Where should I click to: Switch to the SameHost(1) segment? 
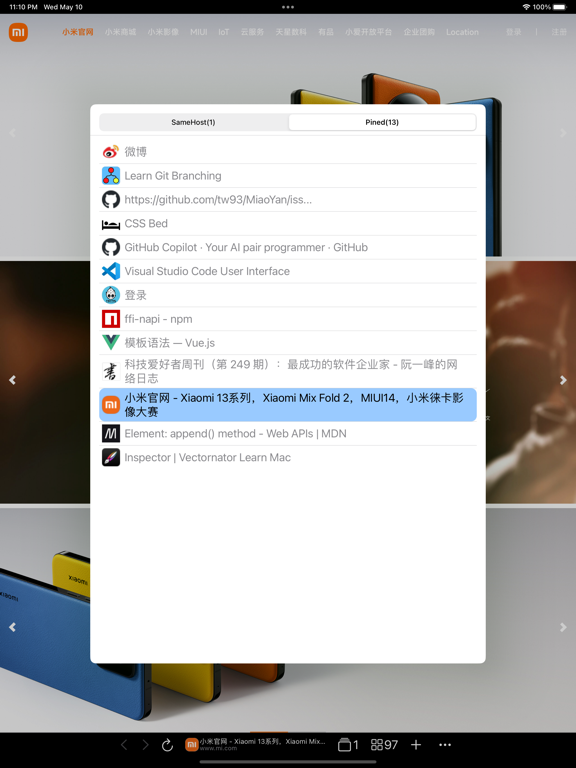[x=193, y=122]
